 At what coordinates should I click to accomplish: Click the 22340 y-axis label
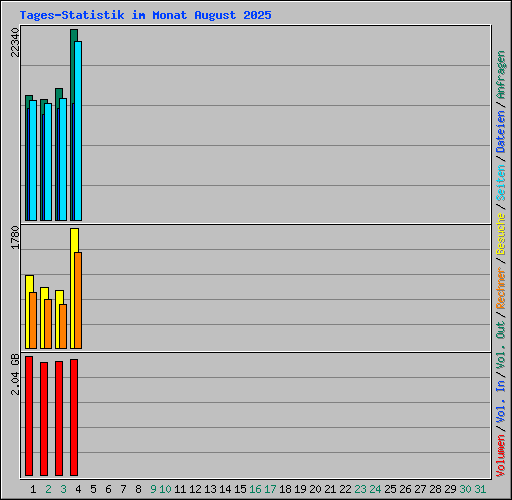(15, 42)
